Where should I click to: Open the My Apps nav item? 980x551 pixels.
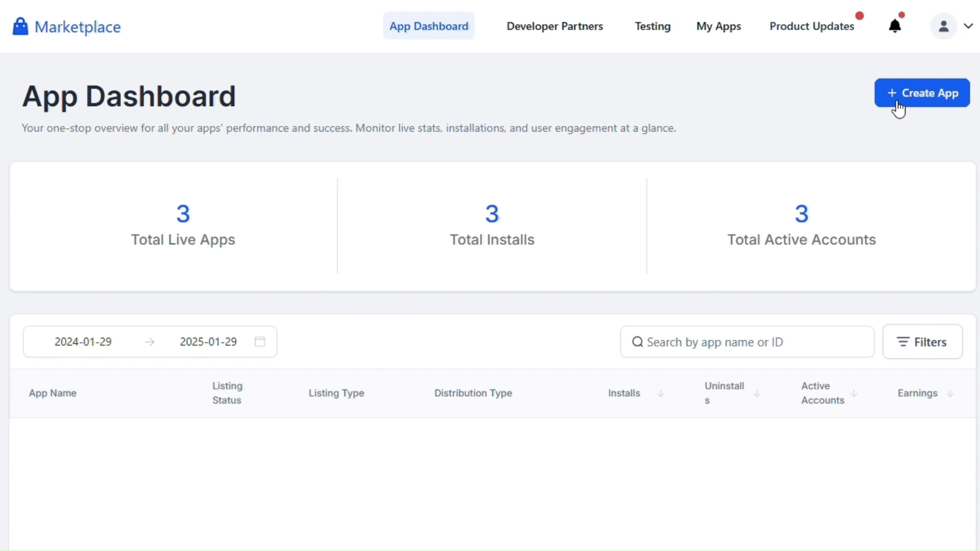(x=718, y=26)
